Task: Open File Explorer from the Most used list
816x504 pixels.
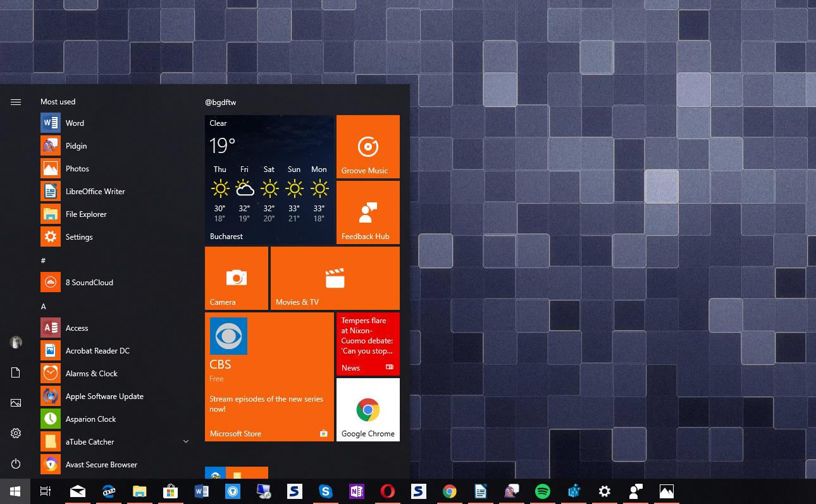Action: click(x=115, y=214)
